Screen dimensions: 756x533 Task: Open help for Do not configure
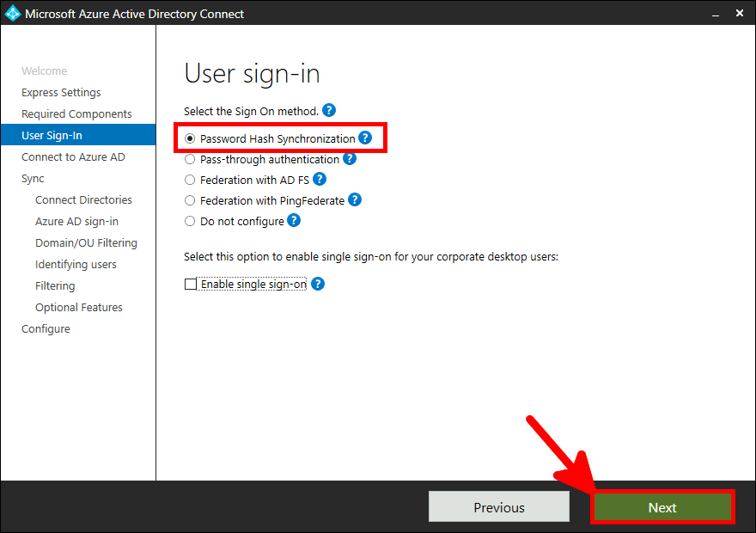[x=294, y=220]
